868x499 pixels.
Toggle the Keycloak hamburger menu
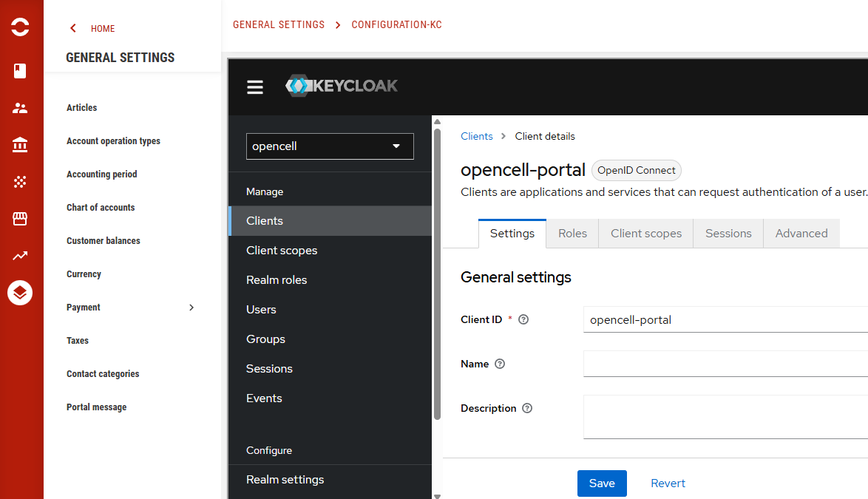[x=255, y=87]
